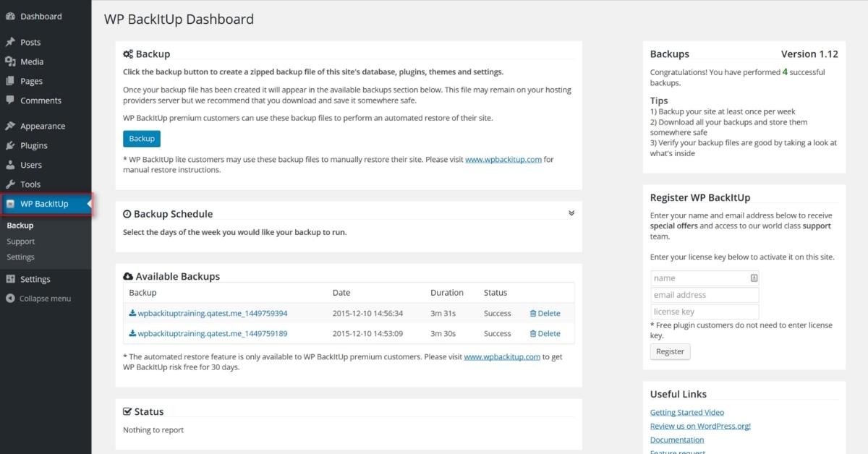Open the www.wpbackitup.com link
The height and width of the screenshot is (454, 868).
click(504, 158)
